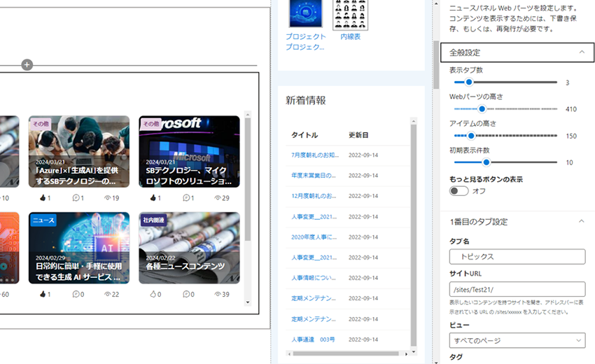
Task: Open comments on 各種ニュースコンテンツ card
Action: [x=186, y=294]
